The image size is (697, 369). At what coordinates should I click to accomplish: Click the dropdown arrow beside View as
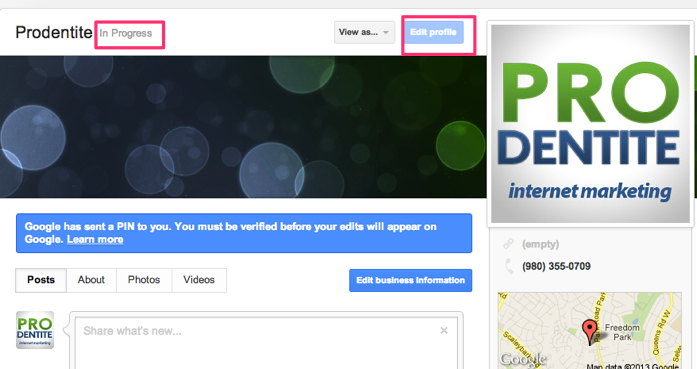pyautogui.click(x=386, y=32)
